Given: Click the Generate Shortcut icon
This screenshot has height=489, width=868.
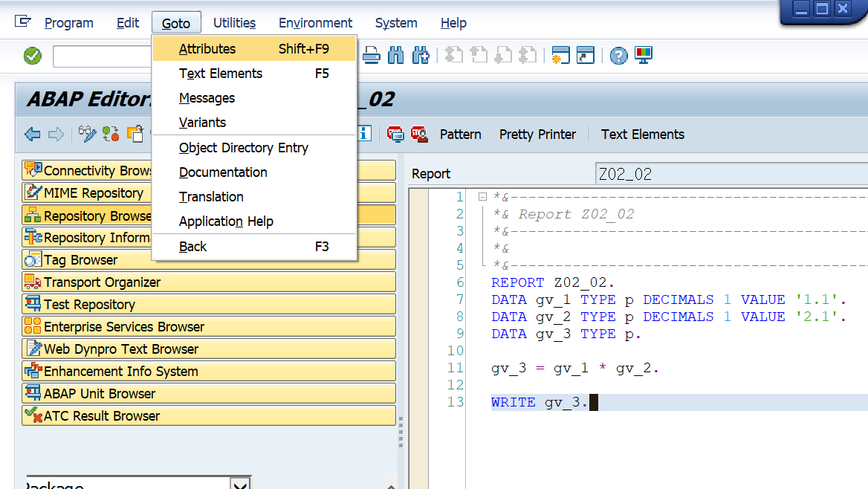Looking at the screenshot, I should coord(585,56).
